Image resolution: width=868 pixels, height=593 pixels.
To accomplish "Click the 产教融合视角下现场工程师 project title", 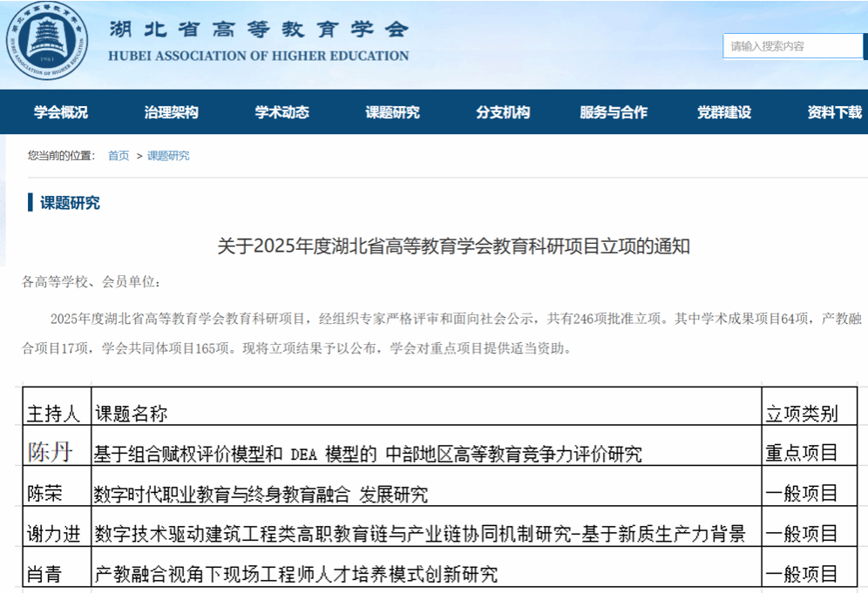I will (x=296, y=575).
